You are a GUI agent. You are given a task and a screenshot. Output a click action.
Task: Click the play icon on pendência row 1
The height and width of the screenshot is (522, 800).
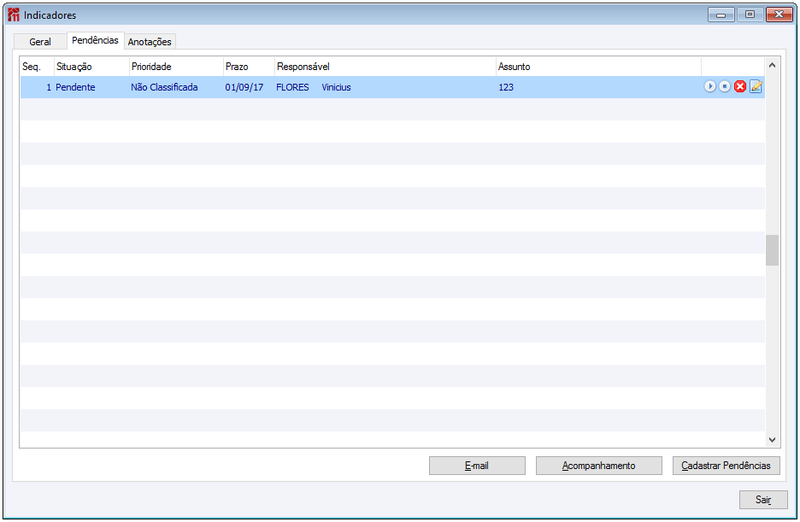[x=710, y=87]
